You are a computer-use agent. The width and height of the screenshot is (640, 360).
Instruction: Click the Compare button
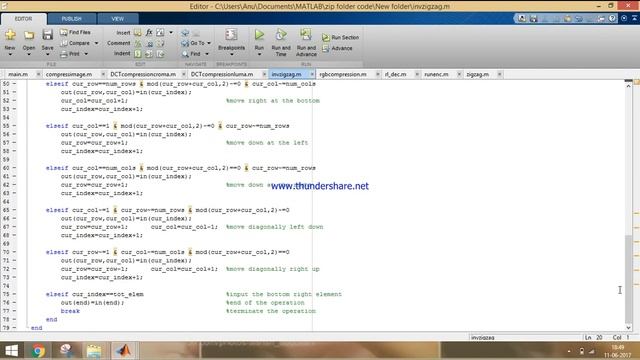76,43
